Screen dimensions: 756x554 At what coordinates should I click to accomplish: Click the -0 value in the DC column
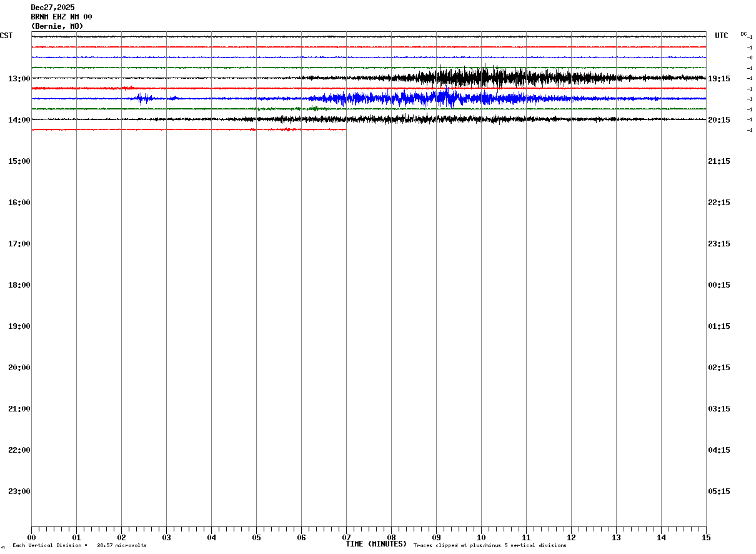click(x=749, y=58)
